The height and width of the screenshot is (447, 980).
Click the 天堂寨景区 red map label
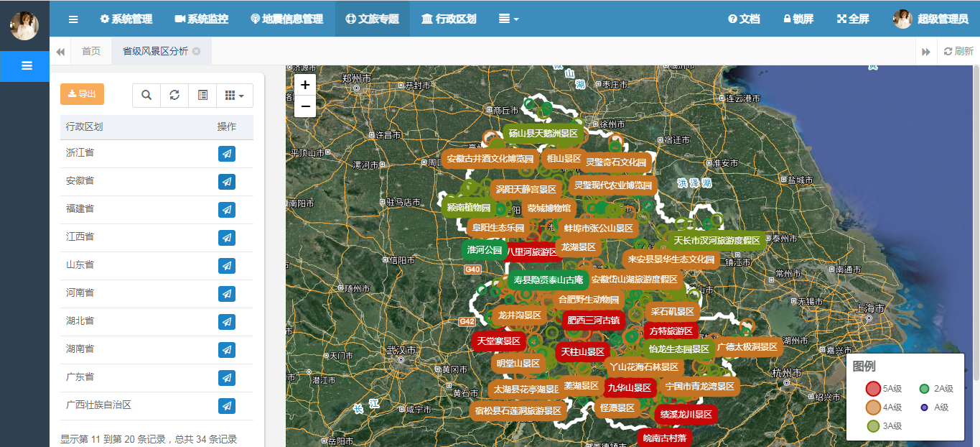(498, 341)
